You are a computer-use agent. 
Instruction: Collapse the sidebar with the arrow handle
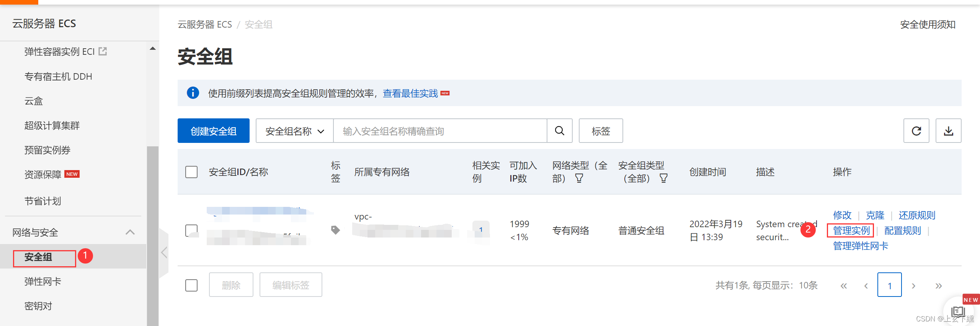tap(164, 252)
